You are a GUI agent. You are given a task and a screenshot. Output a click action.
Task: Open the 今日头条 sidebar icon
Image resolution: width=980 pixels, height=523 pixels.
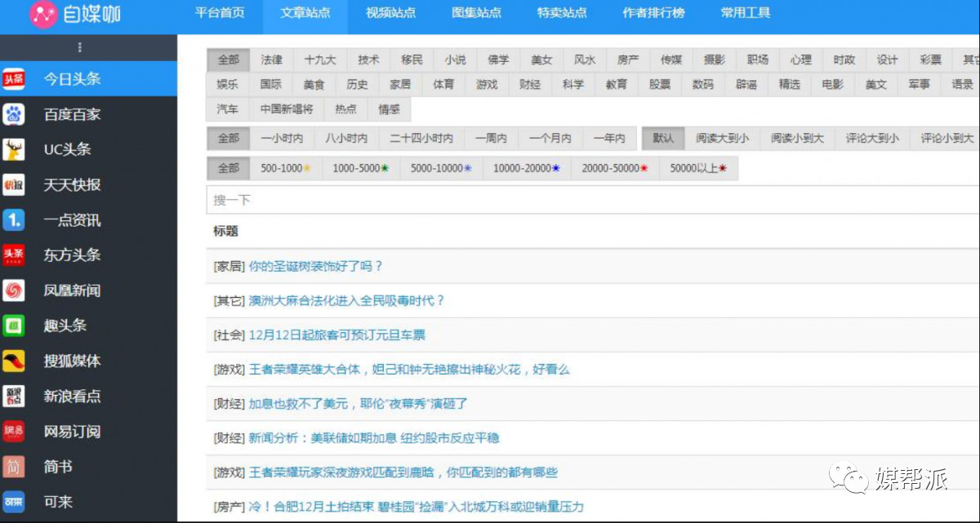tap(14, 79)
